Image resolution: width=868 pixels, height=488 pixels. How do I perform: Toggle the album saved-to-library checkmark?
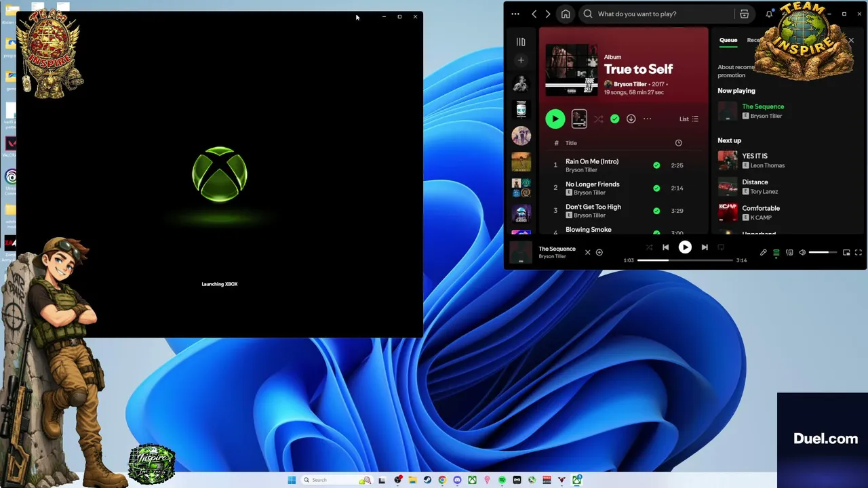pos(614,119)
